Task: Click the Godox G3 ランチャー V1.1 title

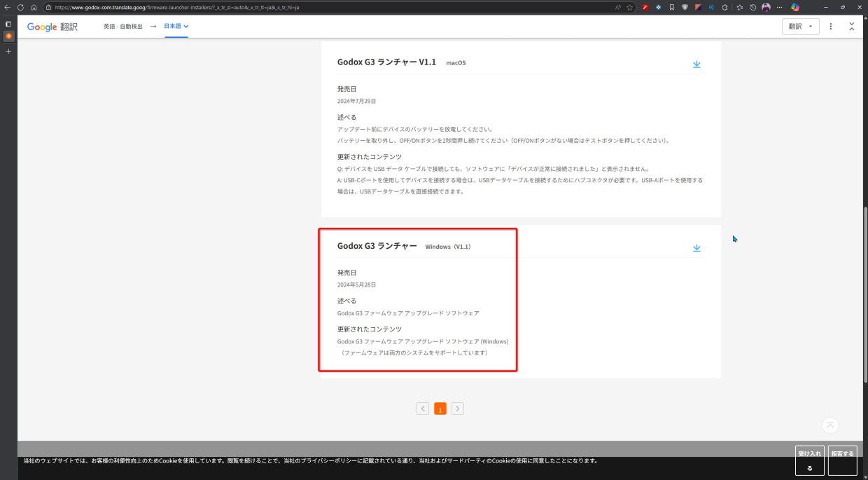Action: pyautogui.click(x=386, y=62)
